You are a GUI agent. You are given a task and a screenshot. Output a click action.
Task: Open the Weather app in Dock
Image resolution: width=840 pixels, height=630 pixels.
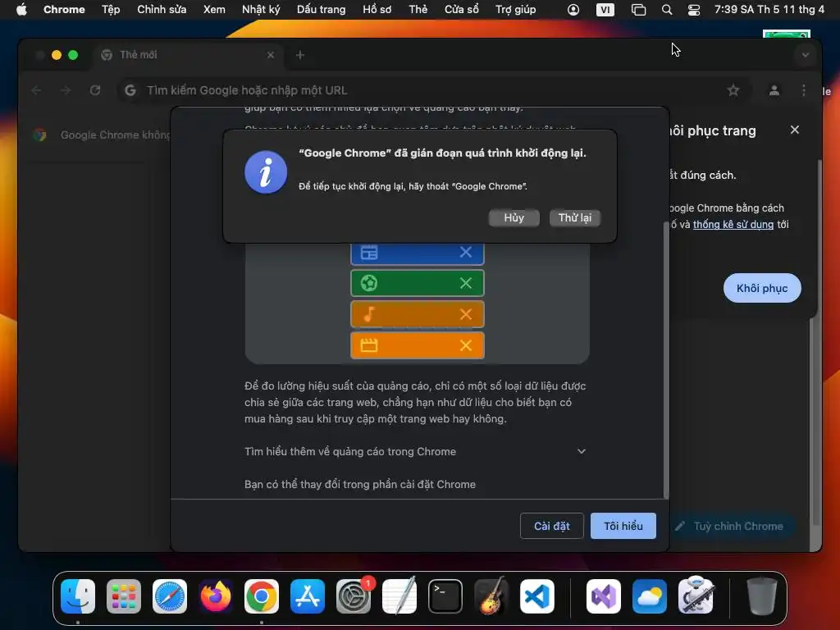coord(650,596)
